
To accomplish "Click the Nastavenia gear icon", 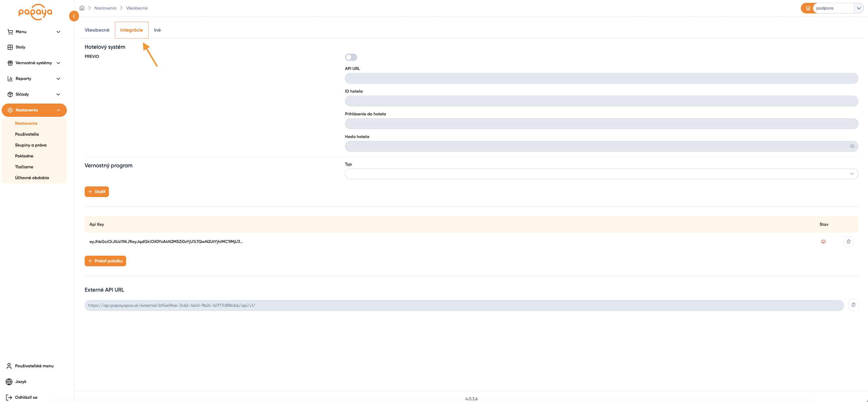I will pos(10,110).
